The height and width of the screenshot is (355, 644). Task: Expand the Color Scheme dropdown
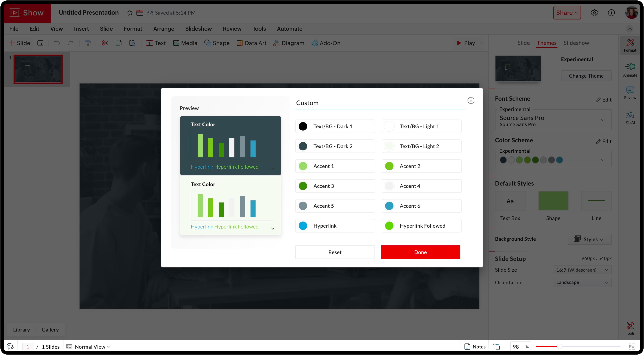point(603,160)
